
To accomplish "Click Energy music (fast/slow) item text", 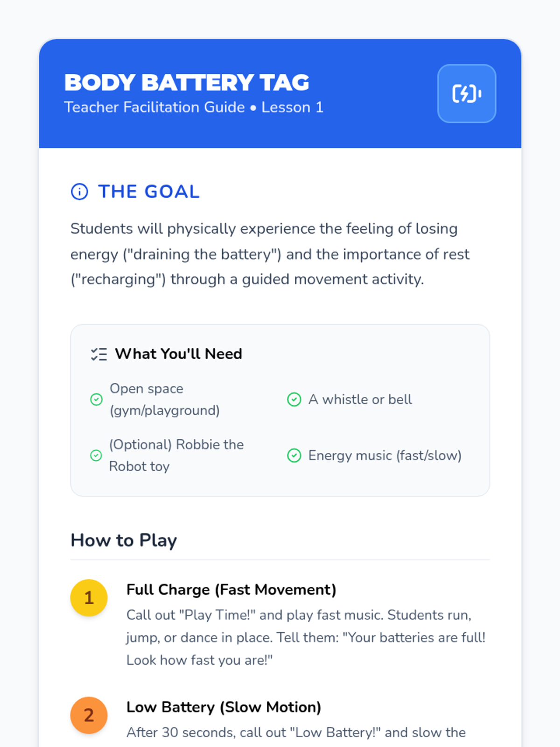I will 385,455.
